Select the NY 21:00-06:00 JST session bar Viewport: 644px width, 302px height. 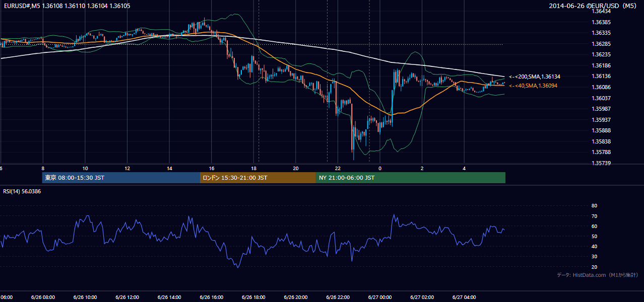coord(411,178)
